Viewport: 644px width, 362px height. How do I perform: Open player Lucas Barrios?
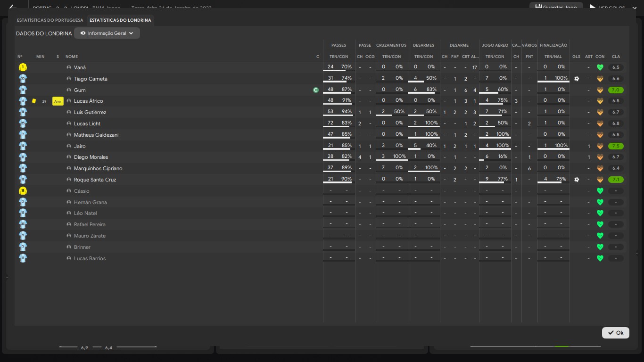point(90,258)
